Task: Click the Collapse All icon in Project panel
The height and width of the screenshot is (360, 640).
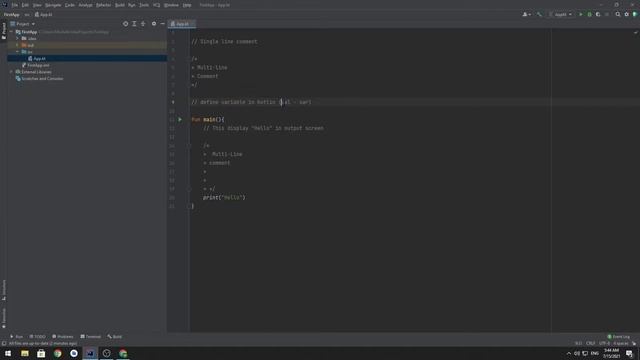Action: point(143,24)
